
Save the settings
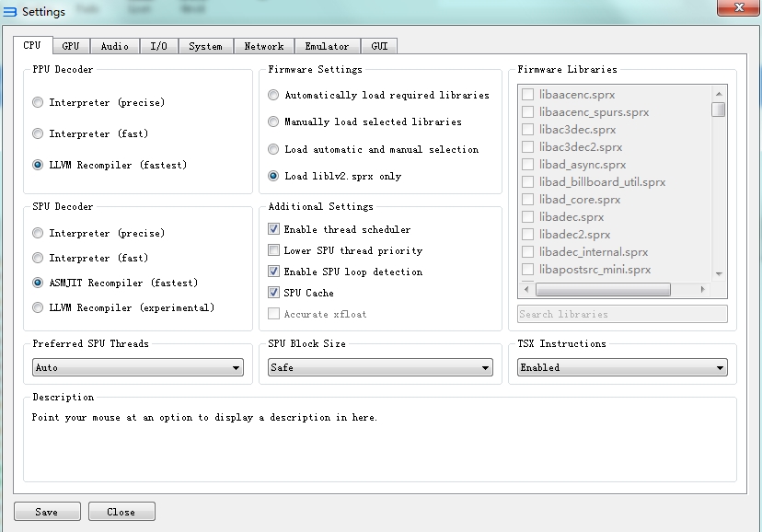[x=47, y=512]
